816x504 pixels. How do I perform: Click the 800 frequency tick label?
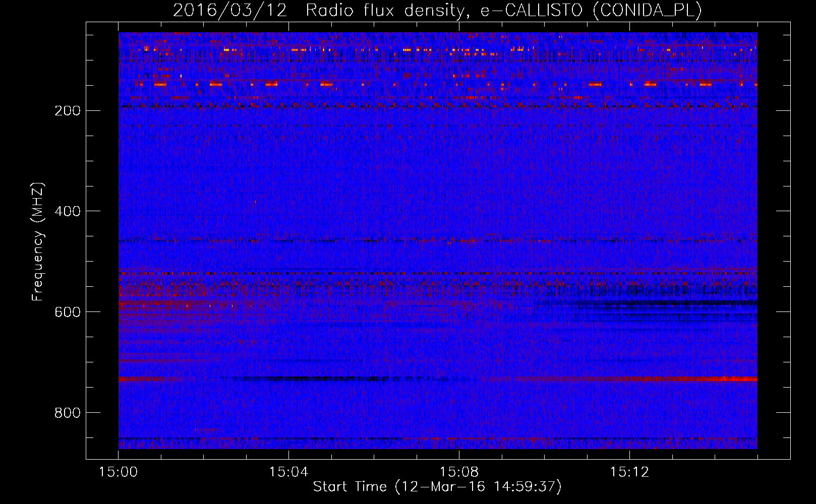point(68,413)
